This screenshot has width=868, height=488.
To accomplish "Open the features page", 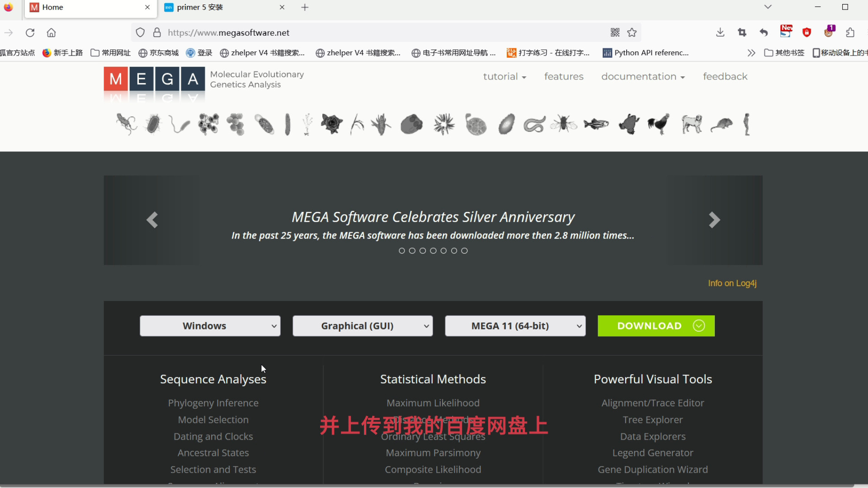I will (x=564, y=77).
